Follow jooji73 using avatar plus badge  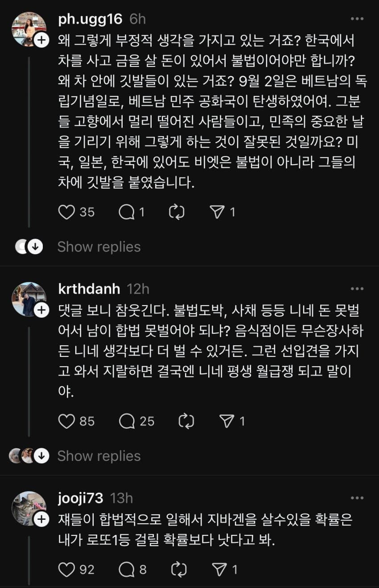tap(41, 519)
